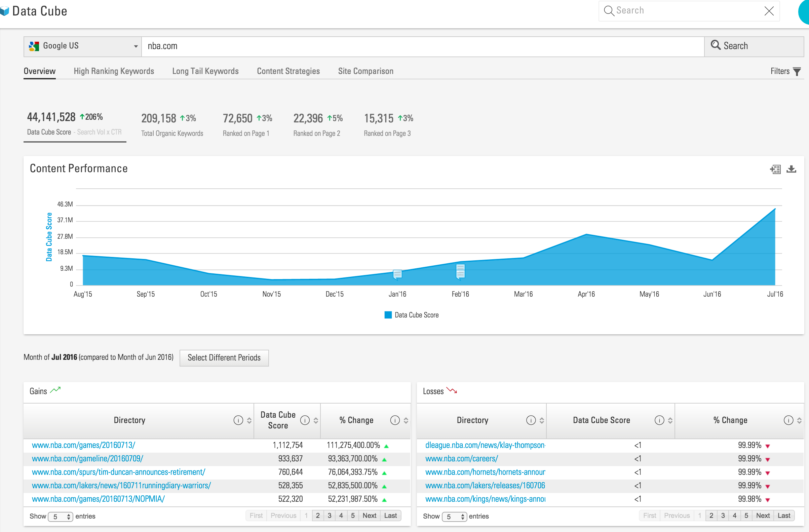The width and height of the screenshot is (809, 532).
Task: Toggle sorting on the % Change column in Gains
Action: tap(406, 420)
